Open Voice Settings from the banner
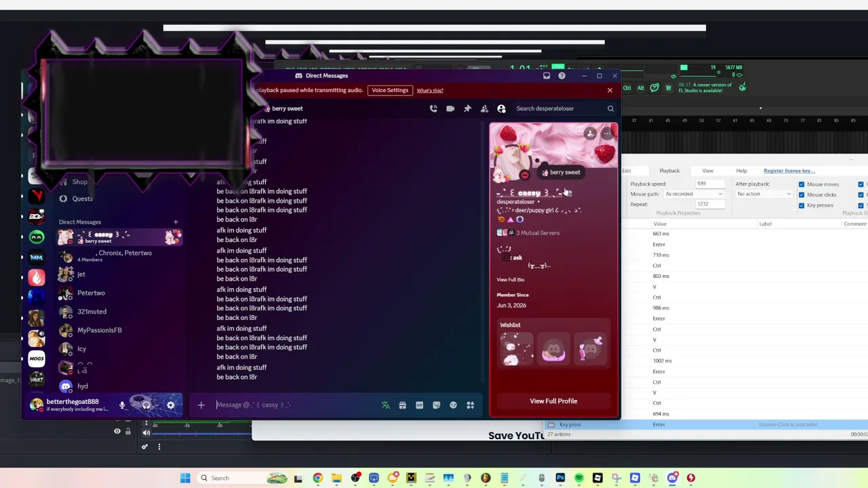This screenshot has height=488, width=868. click(390, 90)
